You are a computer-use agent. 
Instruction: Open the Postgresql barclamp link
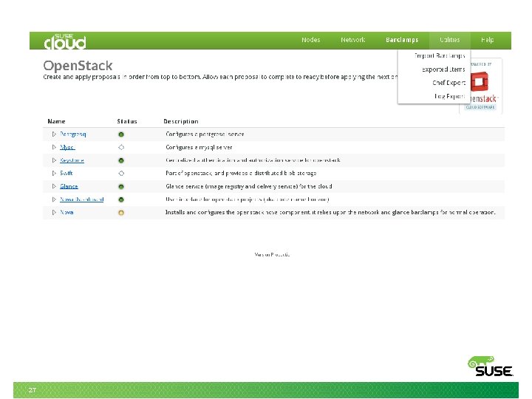73,134
